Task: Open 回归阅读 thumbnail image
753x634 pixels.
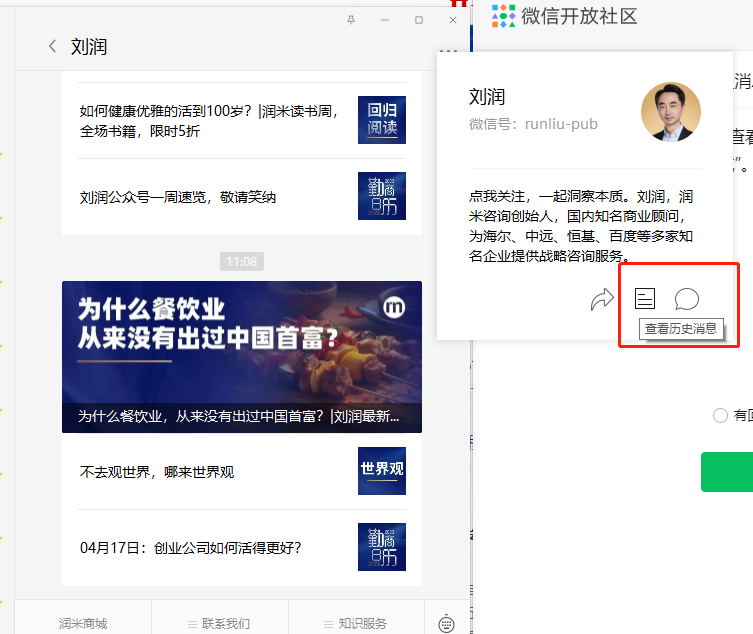Action: (x=382, y=120)
